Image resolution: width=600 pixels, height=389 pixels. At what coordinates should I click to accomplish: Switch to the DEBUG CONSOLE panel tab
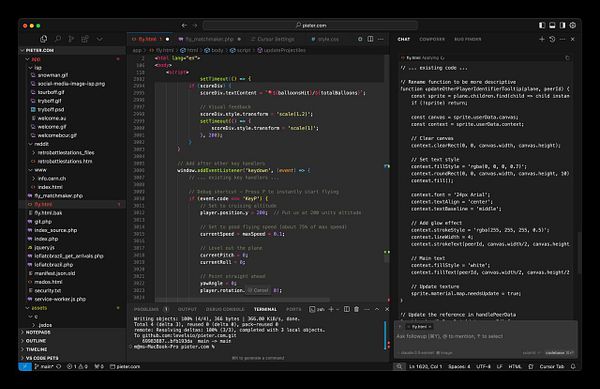pos(225,309)
